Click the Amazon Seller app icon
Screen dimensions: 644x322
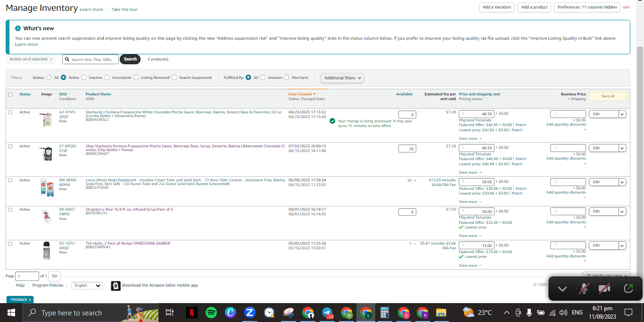(116, 286)
